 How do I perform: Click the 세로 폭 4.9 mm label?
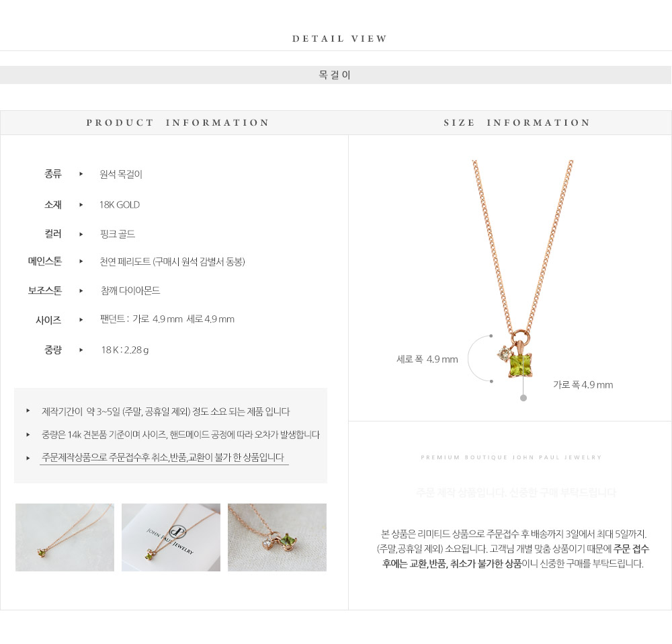pyautogui.click(x=427, y=359)
